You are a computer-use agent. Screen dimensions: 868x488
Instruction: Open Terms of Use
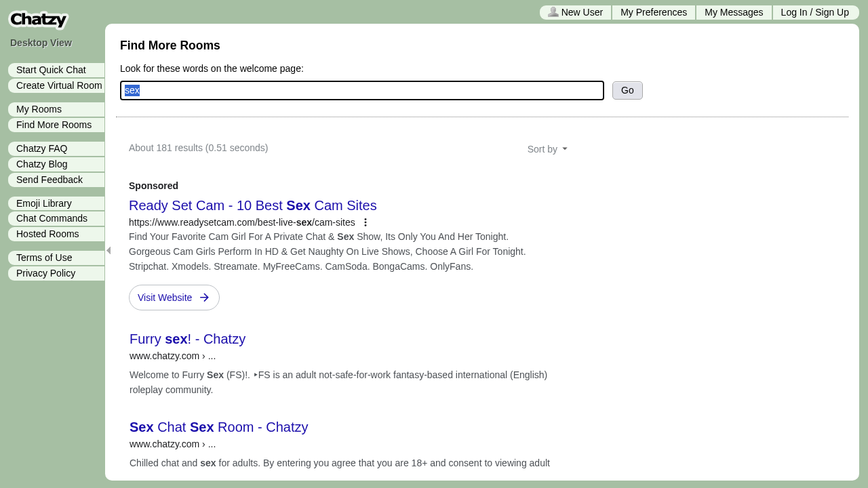(56, 258)
